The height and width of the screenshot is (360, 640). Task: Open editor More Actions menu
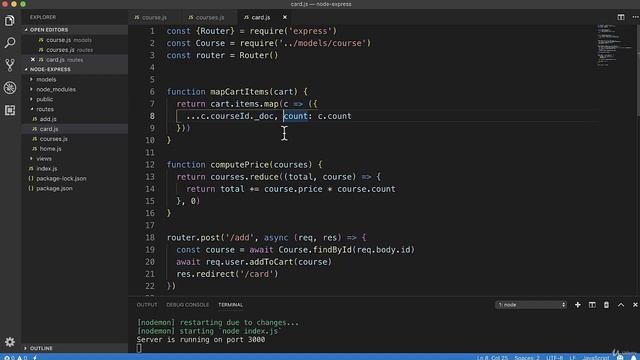click(x=635, y=17)
